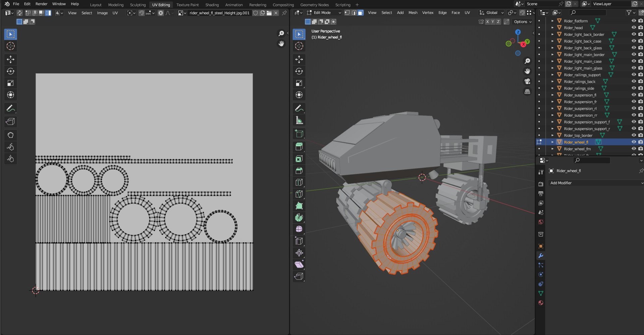Select the Bevel tool
Viewport: 644px width, 335px height.
(x=299, y=170)
